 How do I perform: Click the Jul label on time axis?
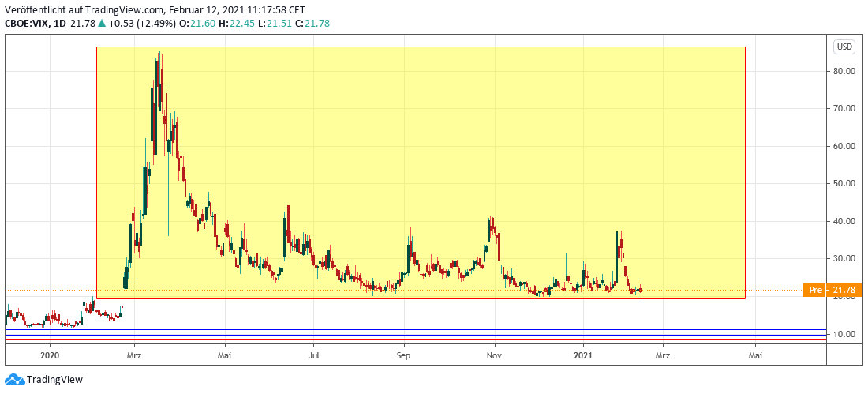313,355
